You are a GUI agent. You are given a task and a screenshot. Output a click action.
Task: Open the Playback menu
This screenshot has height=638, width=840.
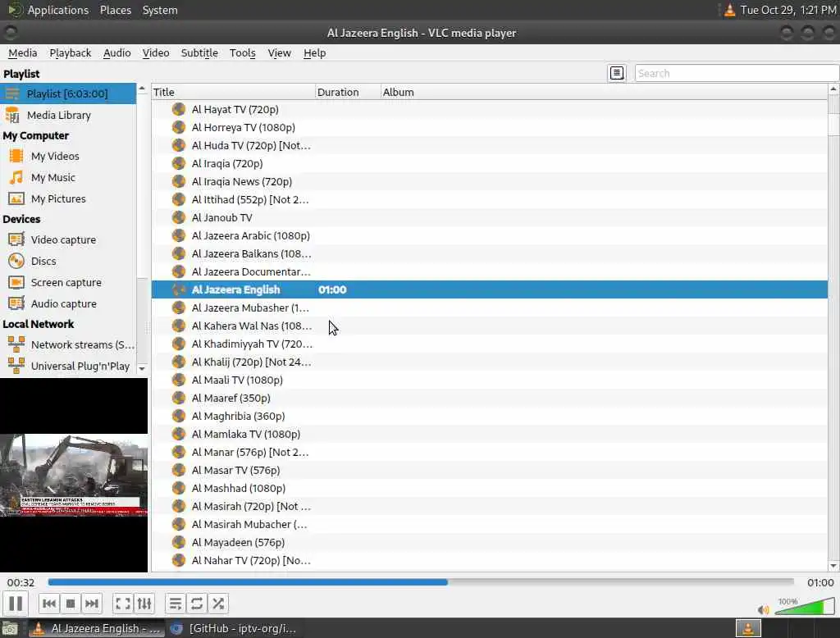click(71, 53)
